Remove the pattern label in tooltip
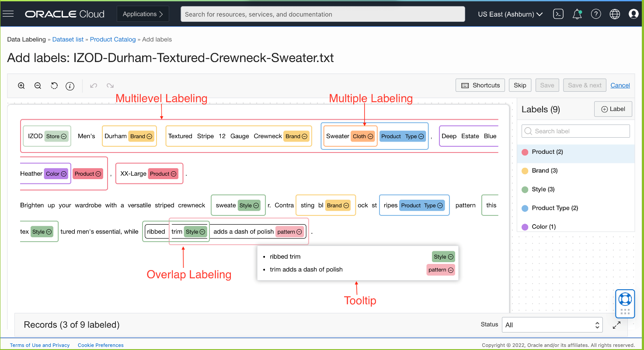Image resolution: width=644 pixels, height=350 pixels. (450, 270)
